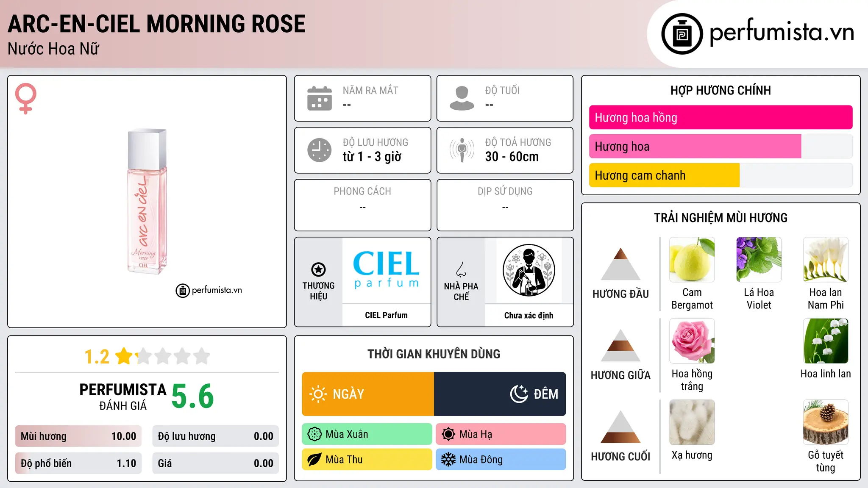Screen dimensions: 868x488
Task: Click the clock icon for Độ lưu hương
Action: pos(320,150)
